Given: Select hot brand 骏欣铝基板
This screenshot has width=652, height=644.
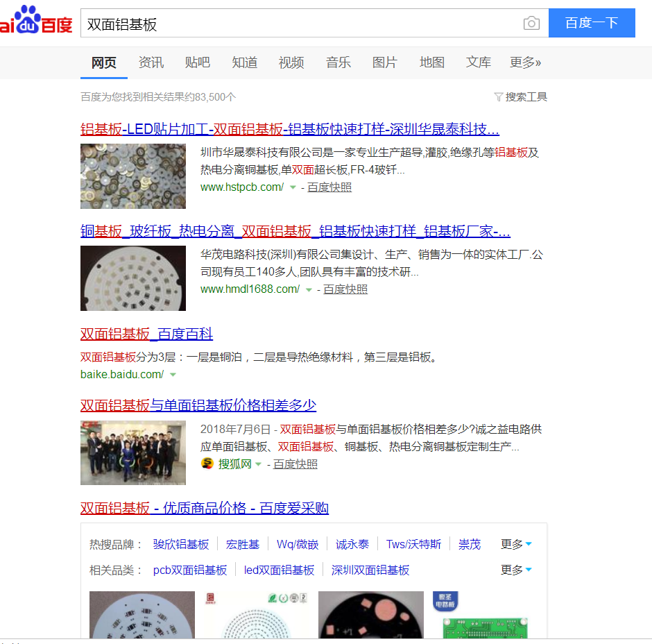Looking at the screenshot, I should point(181,544).
